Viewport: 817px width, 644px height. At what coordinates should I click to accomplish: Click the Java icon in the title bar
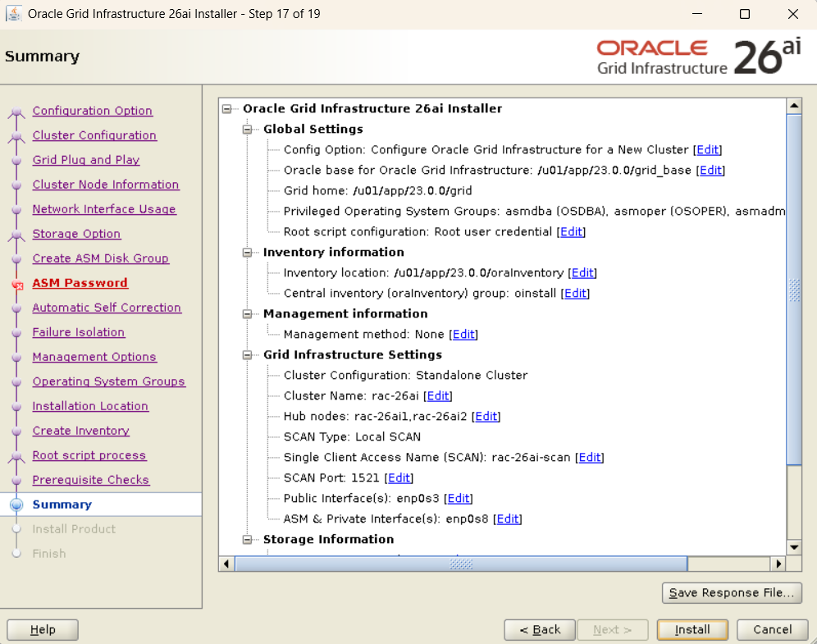click(x=14, y=14)
